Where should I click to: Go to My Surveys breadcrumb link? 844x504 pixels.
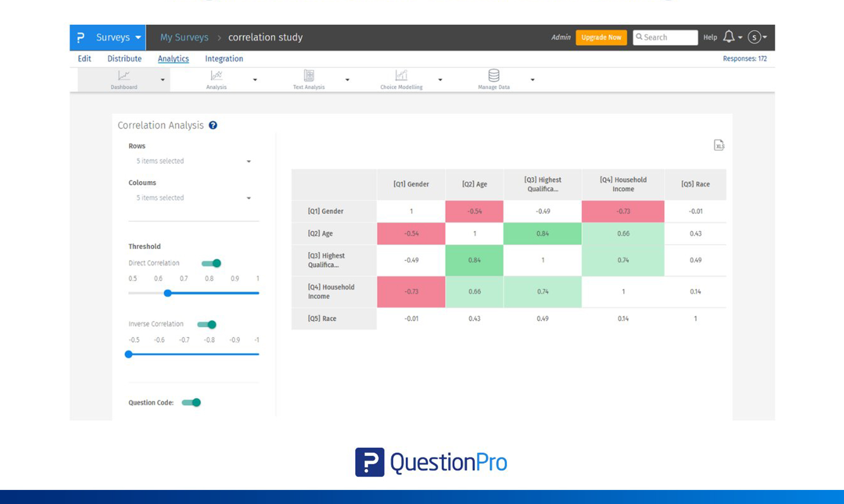click(x=184, y=37)
